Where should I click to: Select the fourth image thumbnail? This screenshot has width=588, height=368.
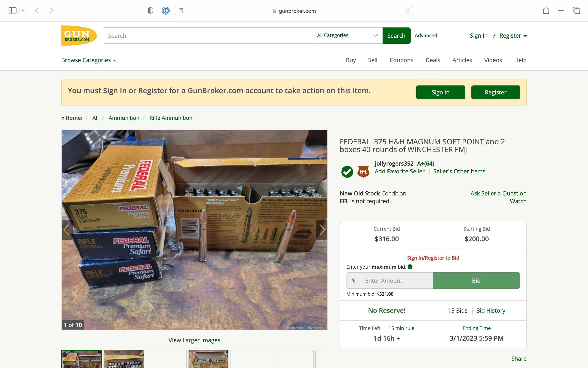pyautogui.click(x=208, y=359)
